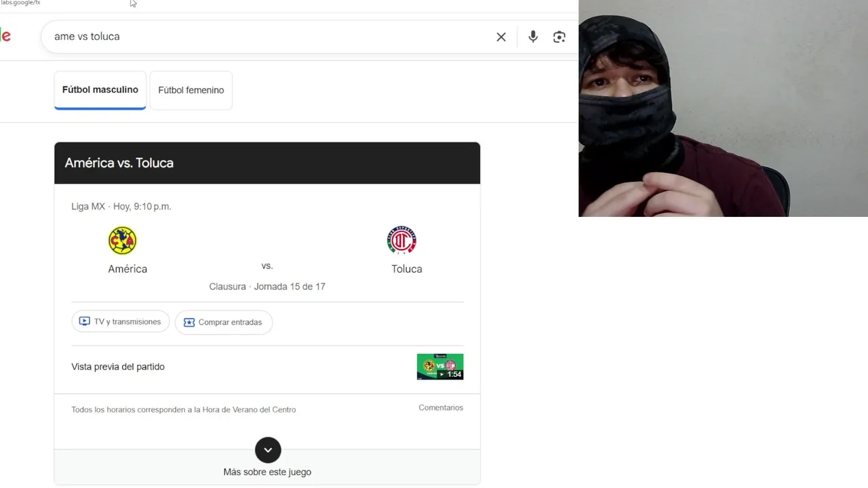
Task: Play the match preview video thumbnail
Action: click(440, 367)
